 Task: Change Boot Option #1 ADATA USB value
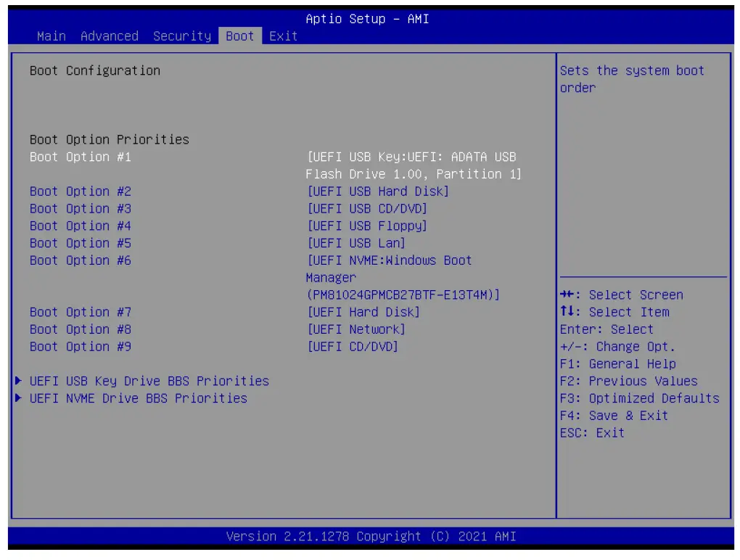point(414,165)
